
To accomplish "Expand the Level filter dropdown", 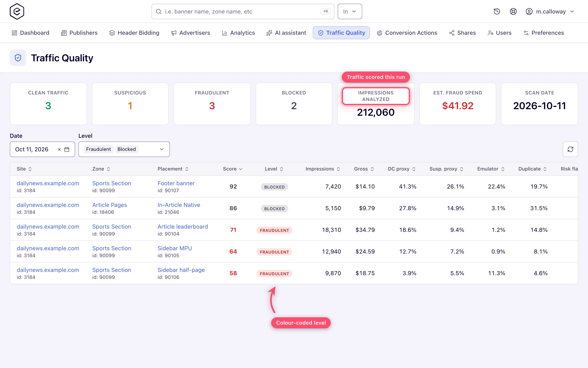I will 124,149.
